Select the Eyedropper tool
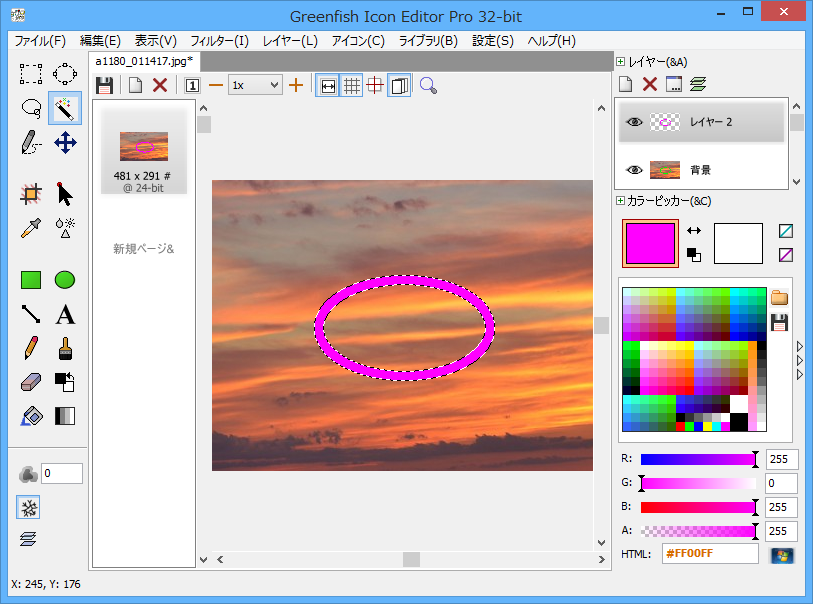 pos(31,227)
